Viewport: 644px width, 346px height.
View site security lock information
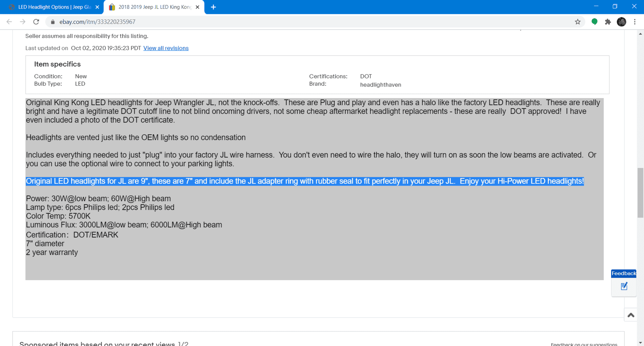(x=53, y=22)
